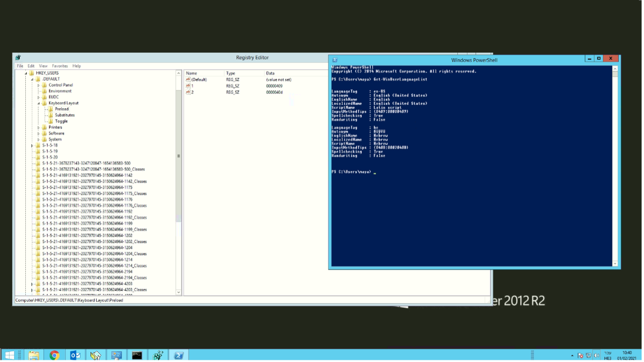This screenshot has width=644, height=362.
Task: Launch Google Chrome from the taskbar
Action: [x=55, y=355]
